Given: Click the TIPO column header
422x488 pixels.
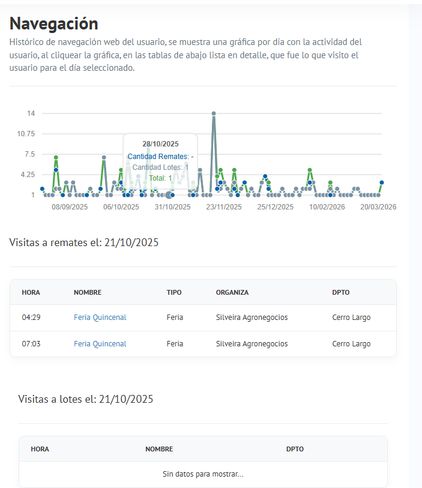Looking at the screenshot, I should click(174, 292).
